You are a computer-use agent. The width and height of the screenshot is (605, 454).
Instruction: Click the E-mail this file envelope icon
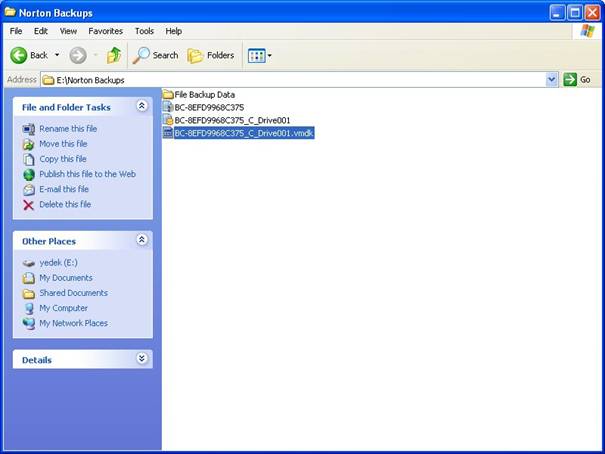pos(29,190)
